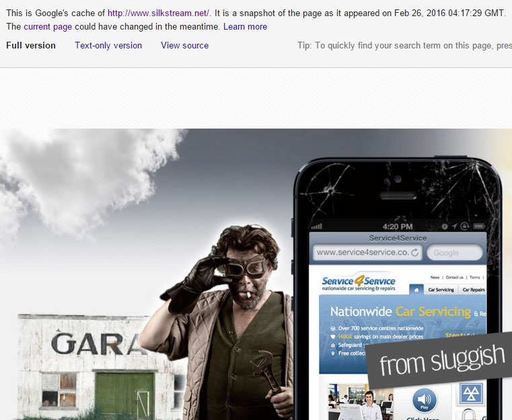
Task: Click the 'News' link on phone site
Action: 435,277
